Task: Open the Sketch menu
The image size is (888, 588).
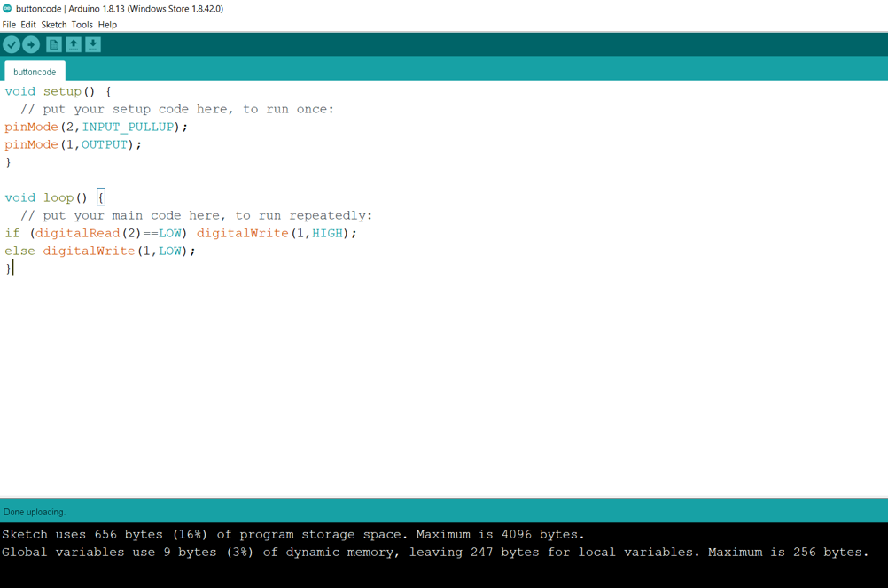Action: pyautogui.click(x=54, y=25)
